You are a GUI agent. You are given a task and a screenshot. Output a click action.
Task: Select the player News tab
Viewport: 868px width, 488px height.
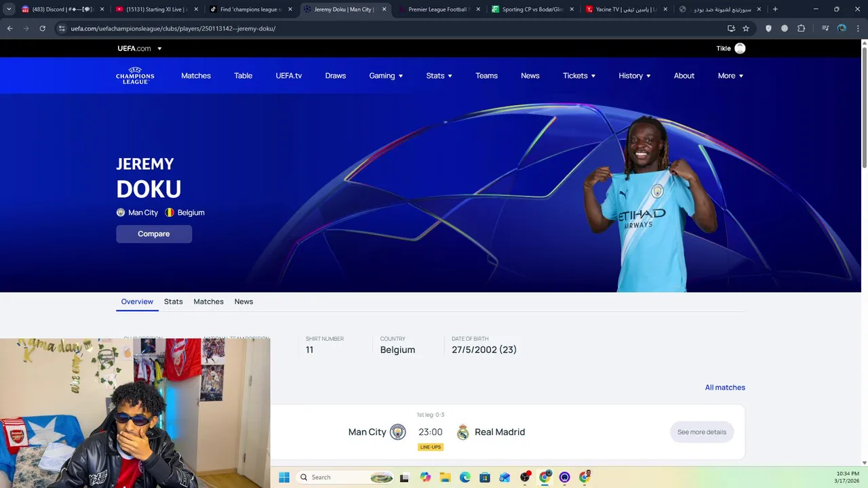click(243, 302)
